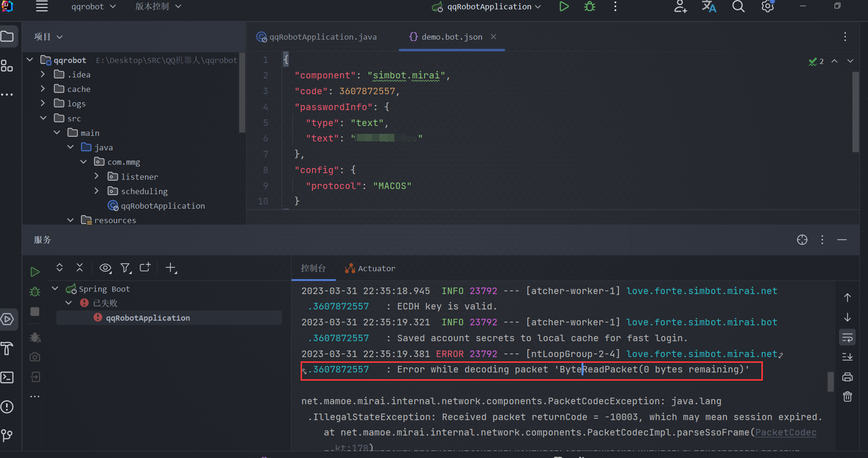This screenshot has width=868, height=458.
Task: Run qqRobotApplication with the green play button
Action: tap(563, 6)
